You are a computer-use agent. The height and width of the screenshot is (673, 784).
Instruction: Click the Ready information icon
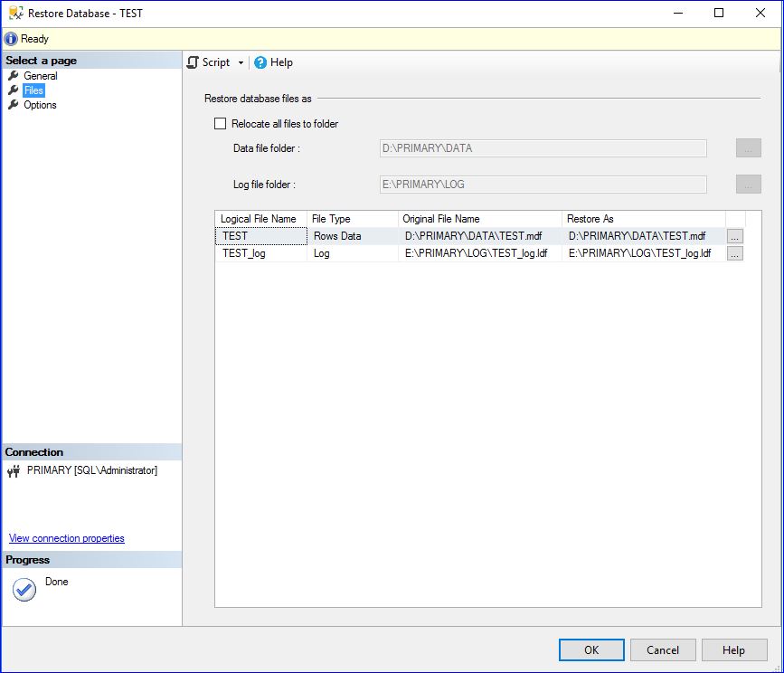[x=11, y=39]
